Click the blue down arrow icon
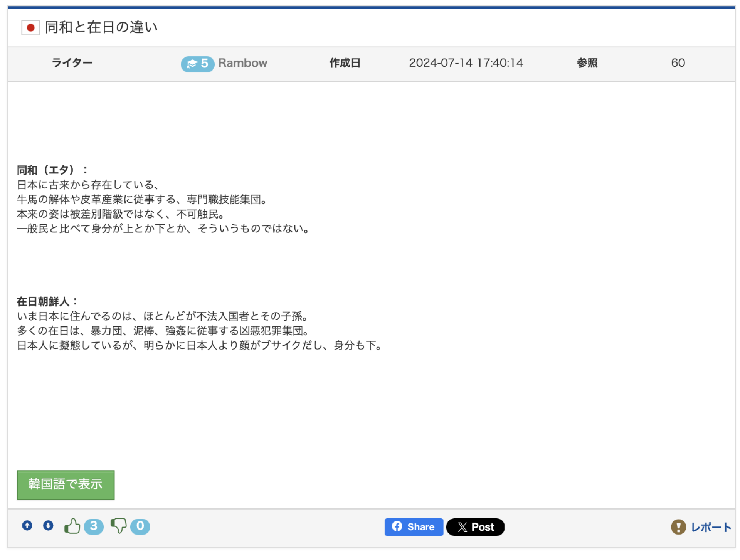Screen dimensions: 740x560 [x=48, y=525]
